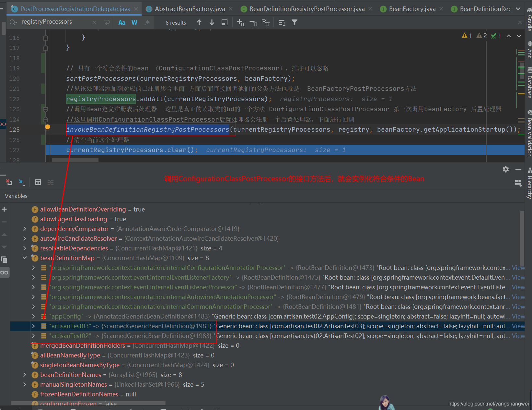Image resolution: width=532 pixels, height=410 pixels.
Task: Show watches glasses icon in Variables
Action: coord(5,272)
